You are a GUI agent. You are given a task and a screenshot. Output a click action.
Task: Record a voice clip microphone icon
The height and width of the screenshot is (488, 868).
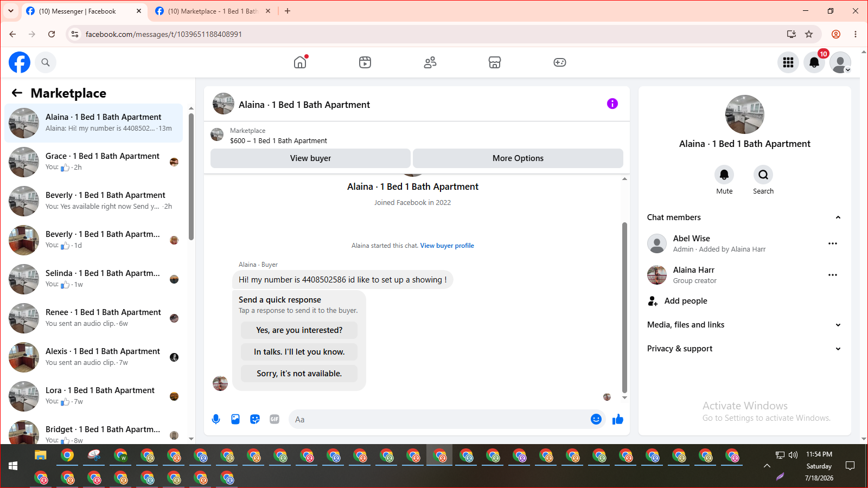coord(216,419)
